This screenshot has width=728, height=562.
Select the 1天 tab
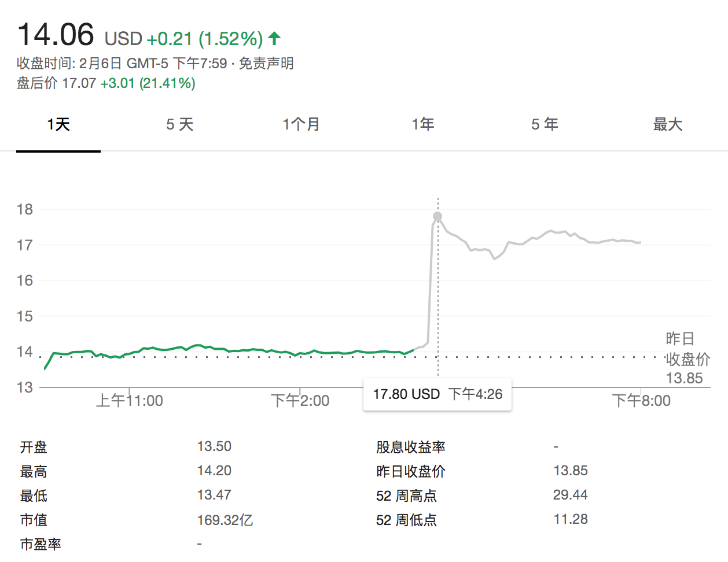click(x=58, y=124)
